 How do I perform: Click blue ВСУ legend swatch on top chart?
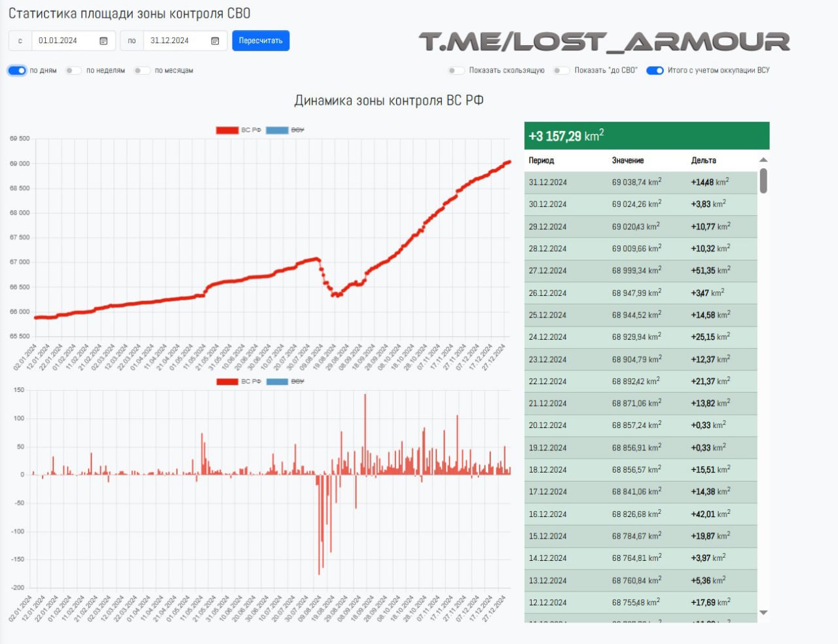[277, 130]
